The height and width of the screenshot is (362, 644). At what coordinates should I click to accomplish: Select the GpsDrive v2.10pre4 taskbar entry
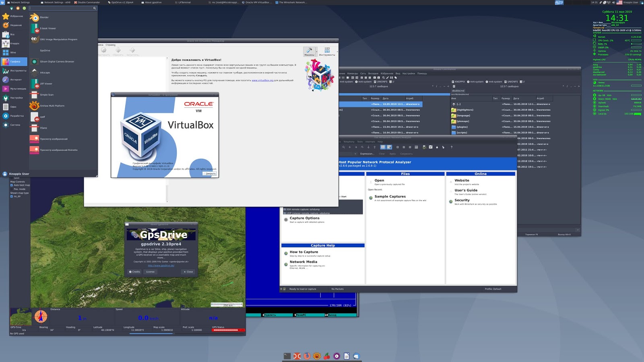coord(120,2)
